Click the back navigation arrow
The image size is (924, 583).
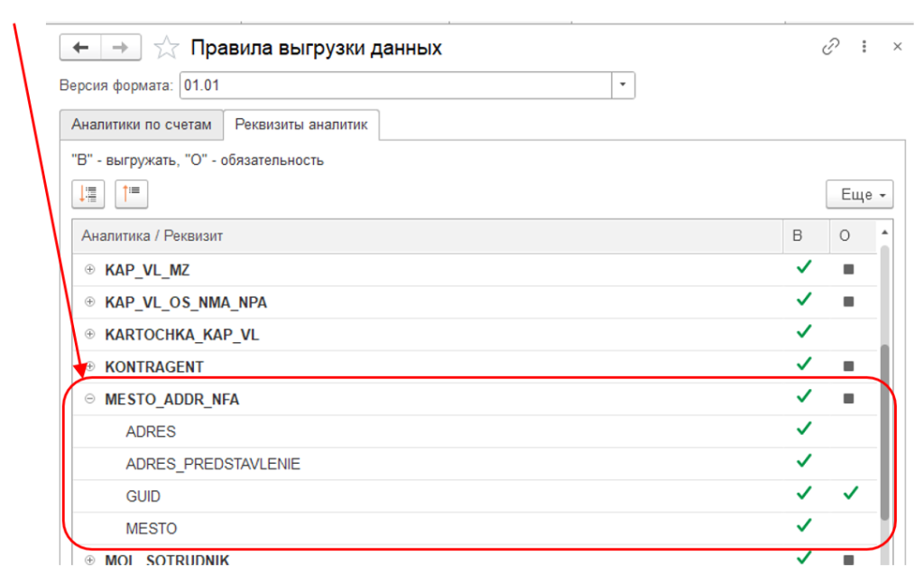click(x=80, y=48)
